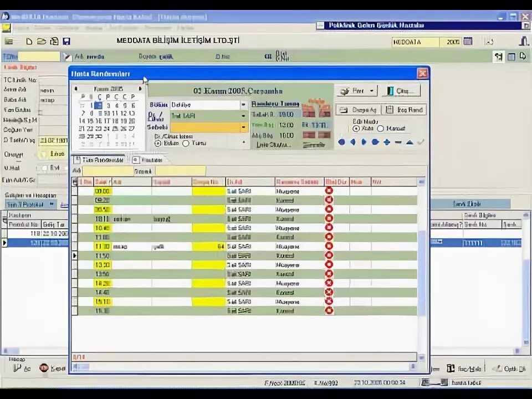Click the yellow Ad name filter field
532x399 pixels.
[x=108, y=171]
